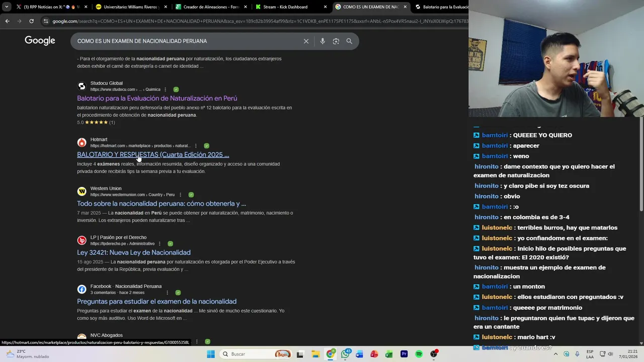
Task: Open Ley 32421: Nueva Ley de Nacionalidad
Action: coord(134,252)
